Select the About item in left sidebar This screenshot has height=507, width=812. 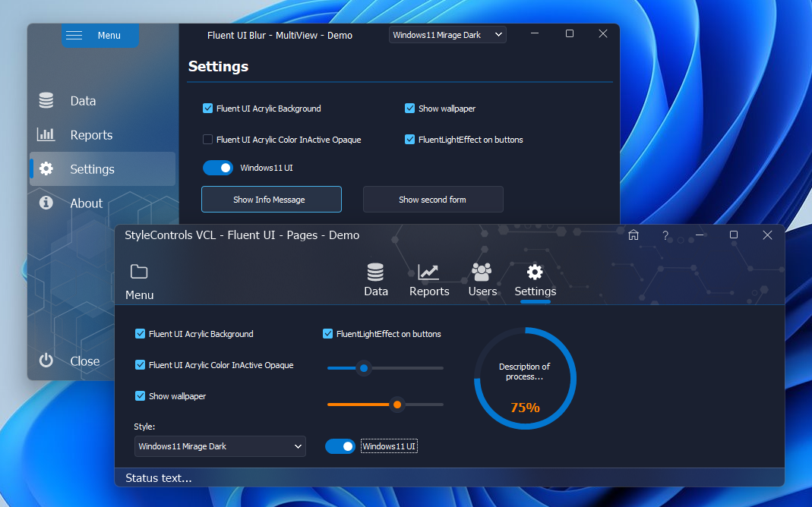(103, 203)
